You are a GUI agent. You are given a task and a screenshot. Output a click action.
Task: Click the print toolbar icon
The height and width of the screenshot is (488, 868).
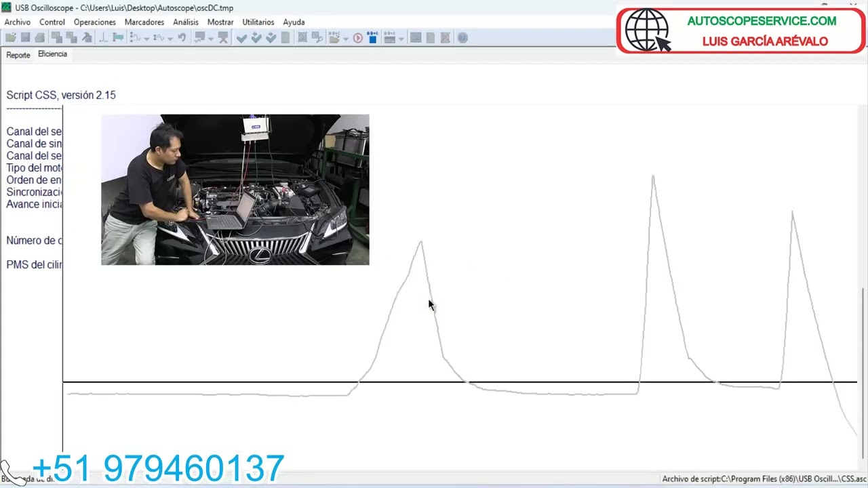[39, 38]
